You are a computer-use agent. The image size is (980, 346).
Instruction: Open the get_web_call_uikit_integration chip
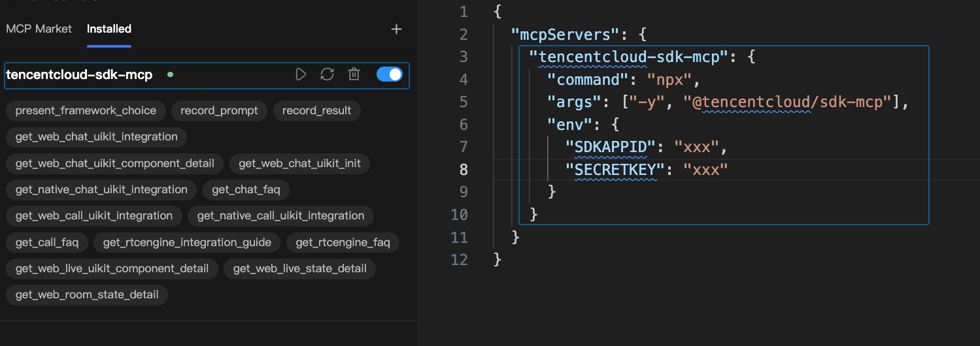click(x=94, y=215)
